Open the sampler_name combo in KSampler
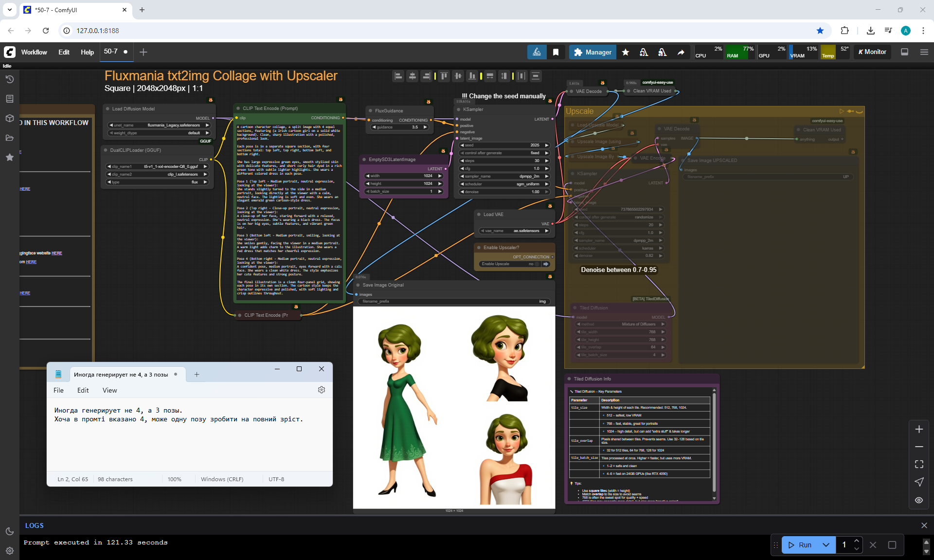This screenshot has width=934, height=560. 504,176
